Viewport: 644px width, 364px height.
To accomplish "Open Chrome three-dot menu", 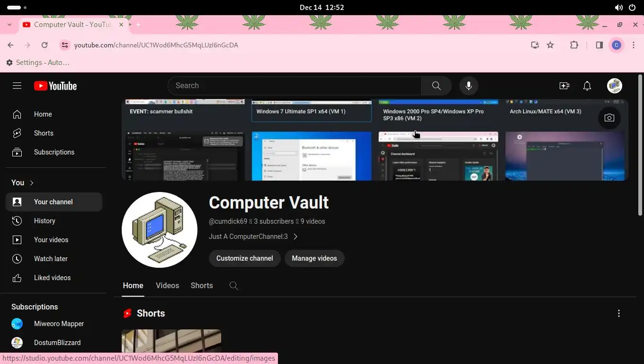I will click(634, 45).
